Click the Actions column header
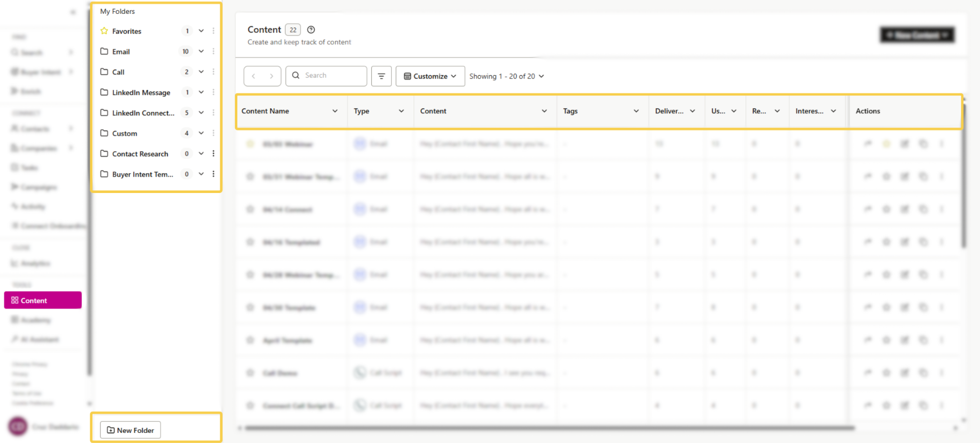Viewport: 980px width, 443px height. pos(868,111)
